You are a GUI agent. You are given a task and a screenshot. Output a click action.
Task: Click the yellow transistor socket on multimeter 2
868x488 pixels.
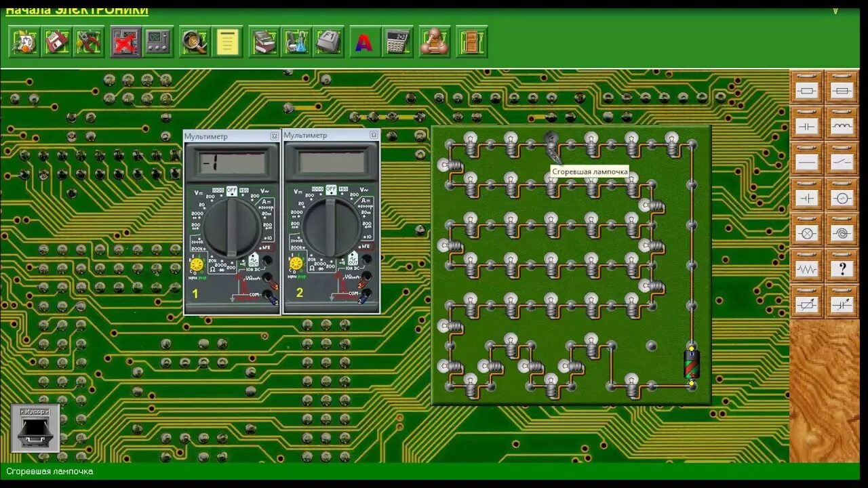pyautogui.click(x=296, y=264)
